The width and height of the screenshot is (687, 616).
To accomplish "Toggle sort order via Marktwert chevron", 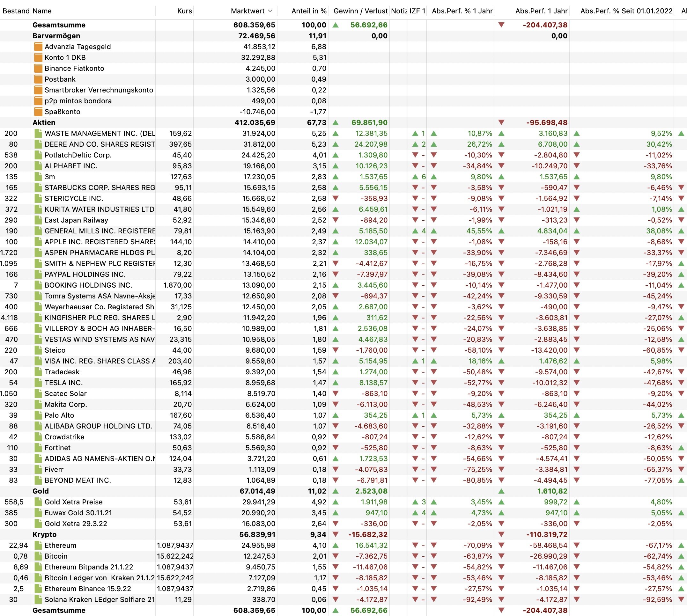I will pos(270,11).
